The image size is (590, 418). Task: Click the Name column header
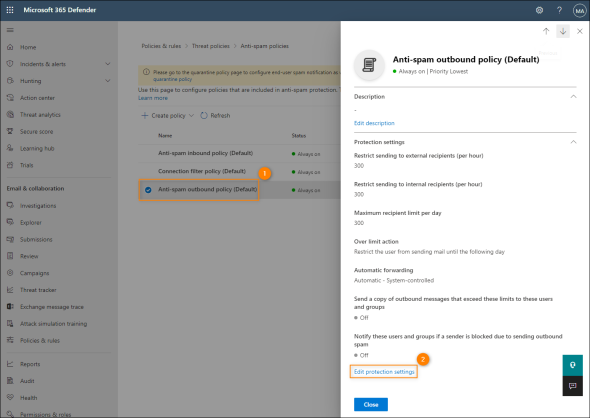(x=165, y=135)
